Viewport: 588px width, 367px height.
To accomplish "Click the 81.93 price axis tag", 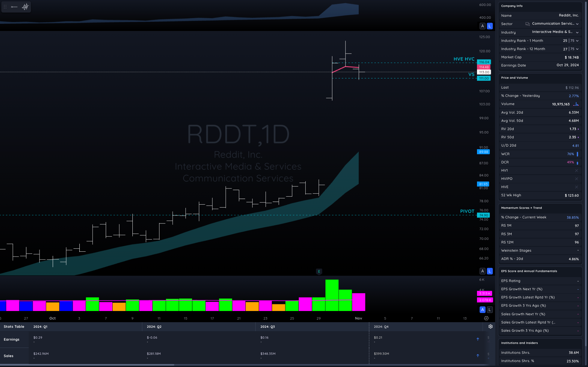I will tap(483, 184).
